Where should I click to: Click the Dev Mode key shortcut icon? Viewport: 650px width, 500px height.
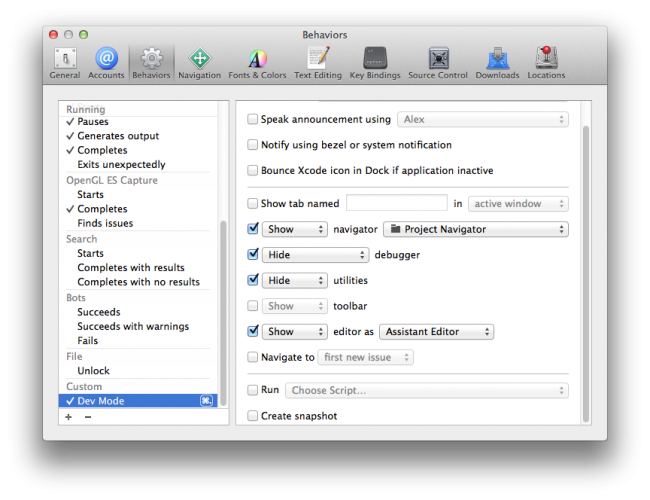click(x=206, y=401)
